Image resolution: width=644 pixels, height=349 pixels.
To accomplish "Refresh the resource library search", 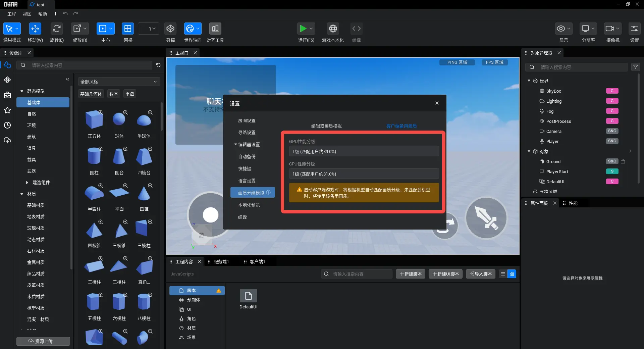I will coord(158,65).
